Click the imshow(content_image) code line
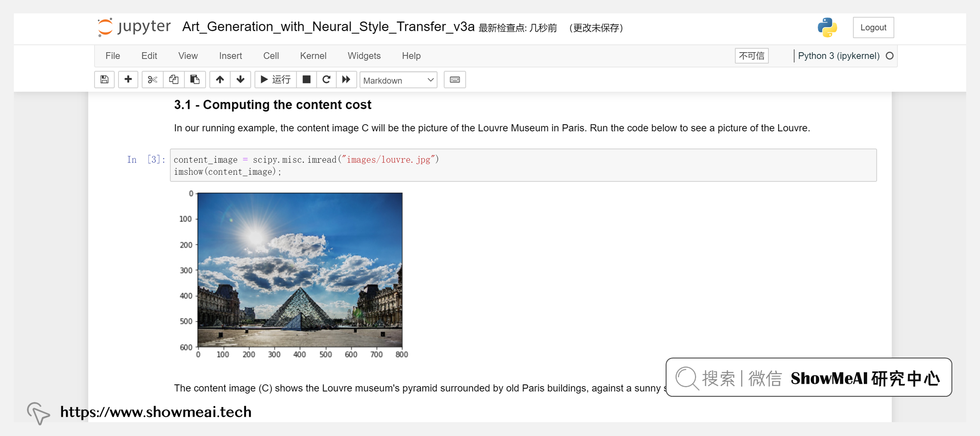The width and height of the screenshot is (980, 436). (228, 172)
